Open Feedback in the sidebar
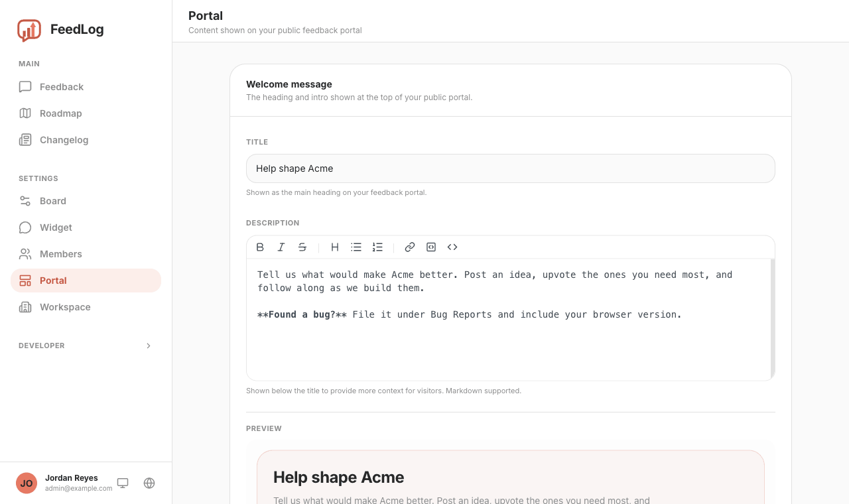 pos(86,87)
